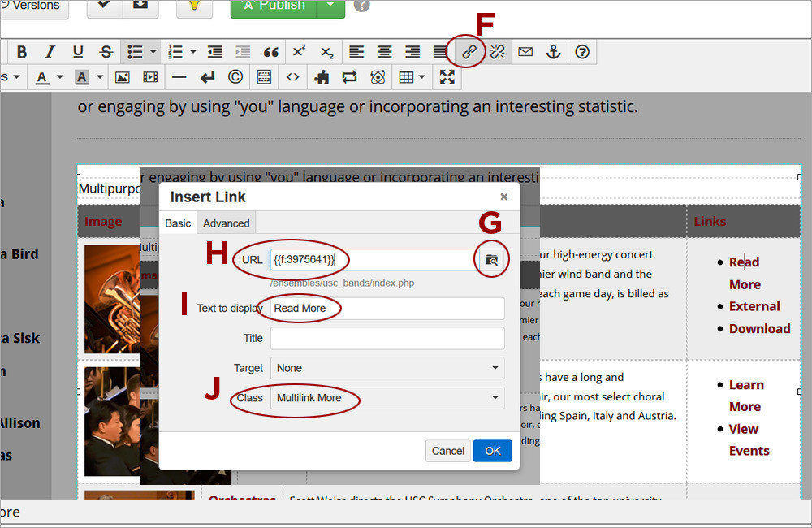The height and width of the screenshot is (528, 812).
Task: Open the table options dropdown arrow
Action: pyautogui.click(x=422, y=77)
